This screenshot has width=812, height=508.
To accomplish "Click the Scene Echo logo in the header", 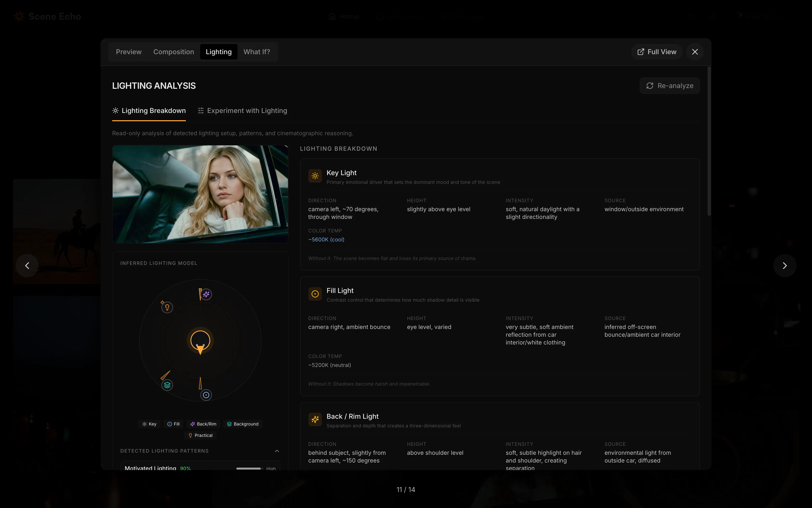I will (48, 16).
